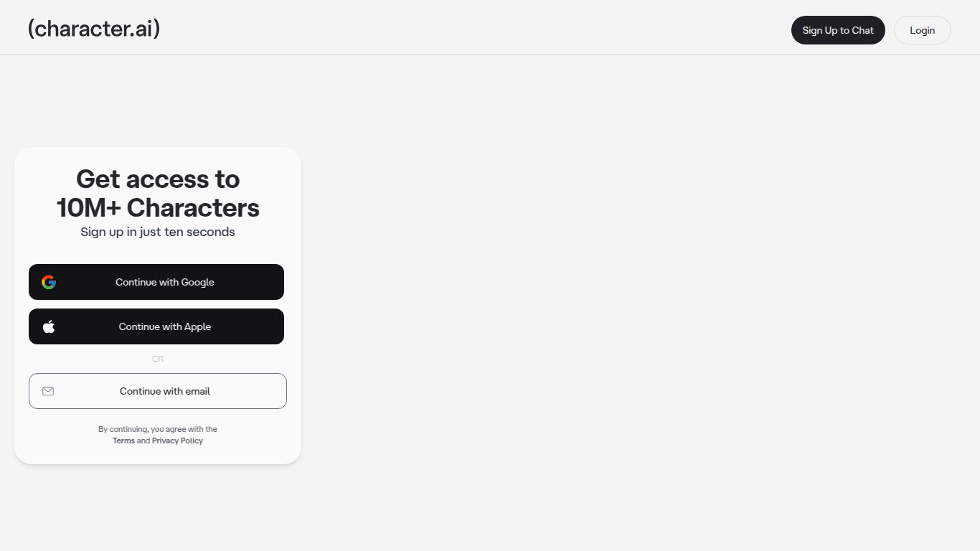
Task: Click the "10M+ Characters" heading line
Action: [x=158, y=208]
